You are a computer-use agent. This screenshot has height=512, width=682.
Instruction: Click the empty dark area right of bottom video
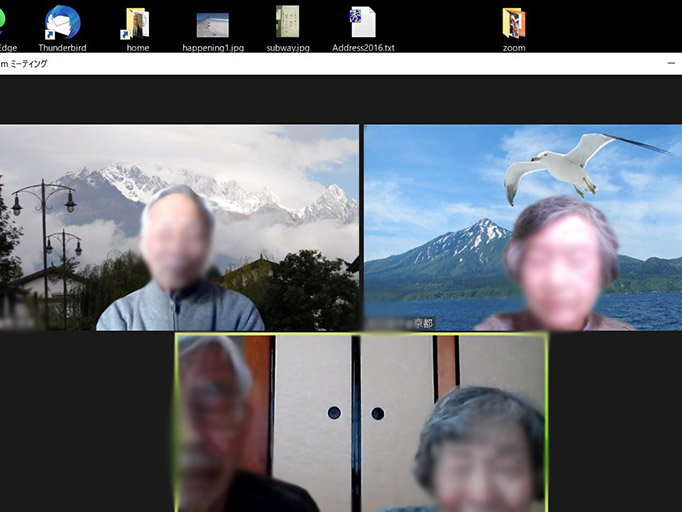(614, 422)
